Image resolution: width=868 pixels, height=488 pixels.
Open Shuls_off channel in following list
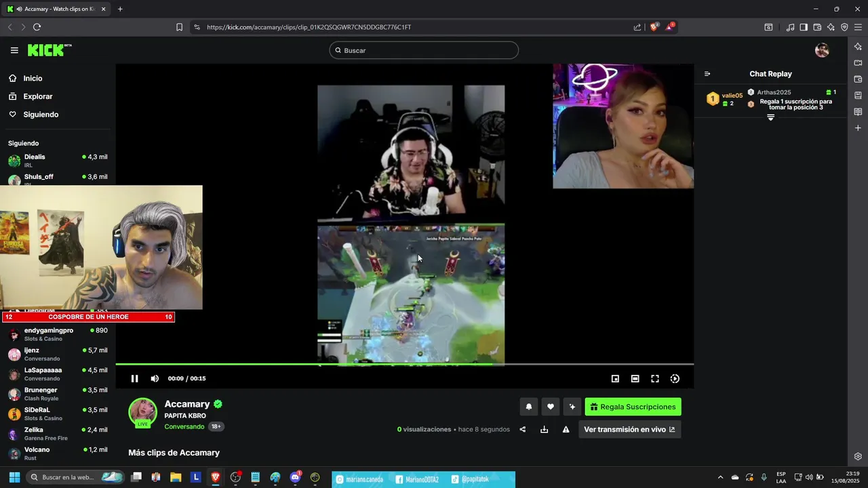[x=58, y=180]
